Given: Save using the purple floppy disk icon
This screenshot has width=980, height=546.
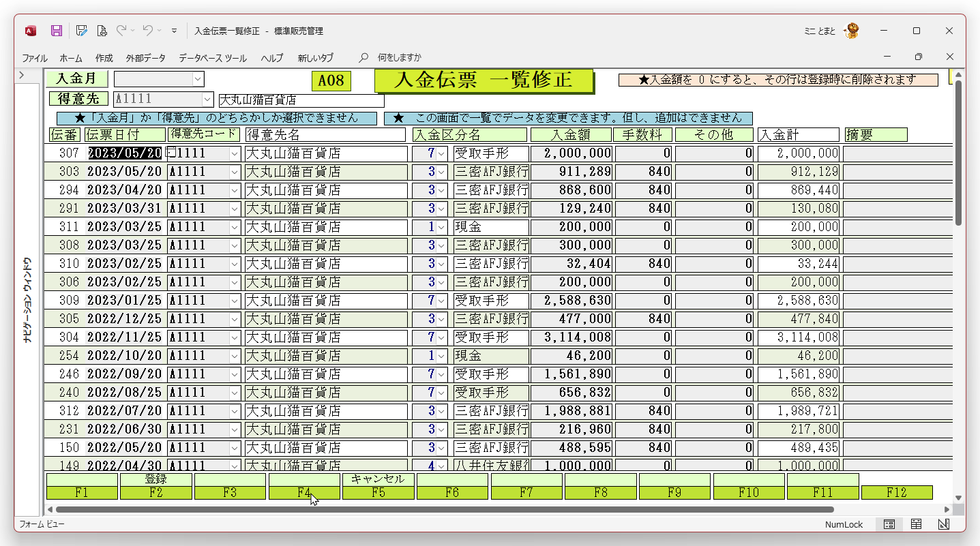Looking at the screenshot, I should 57,31.
